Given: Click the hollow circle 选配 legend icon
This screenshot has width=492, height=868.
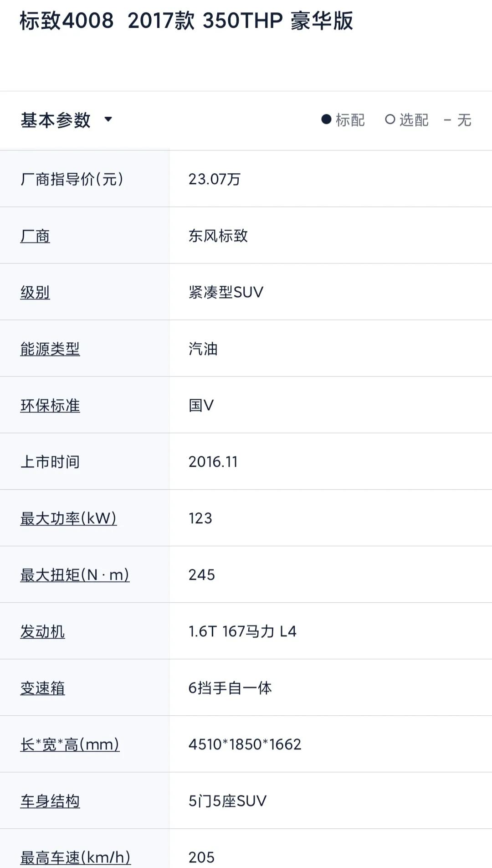Looking at the screenshot, I should (389, 119).
